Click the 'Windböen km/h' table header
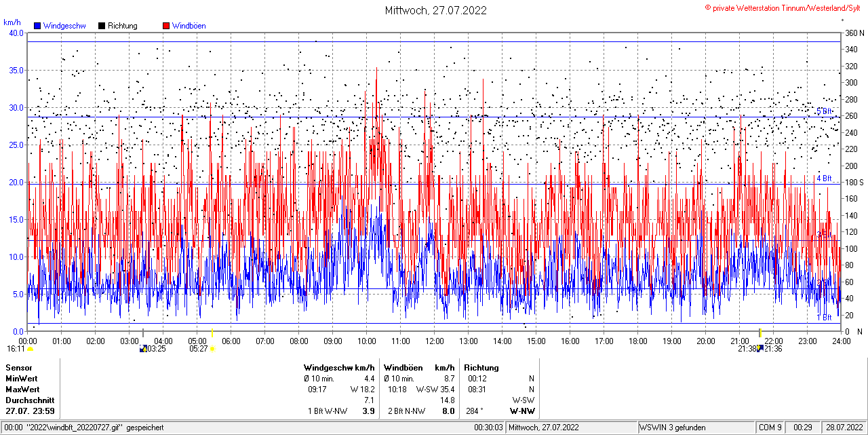The height and width of the screenshot is (435, 868). point(419,367)
